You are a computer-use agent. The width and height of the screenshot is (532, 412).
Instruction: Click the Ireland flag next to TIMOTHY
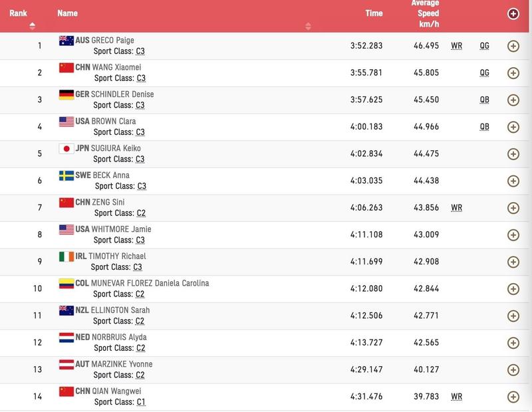coord(66,257)
